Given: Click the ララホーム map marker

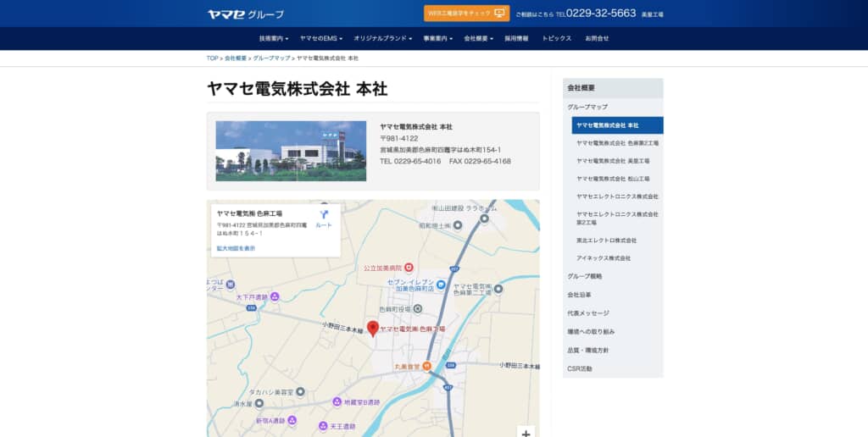Looking at the screenshot, I should (x=484, y=218).
